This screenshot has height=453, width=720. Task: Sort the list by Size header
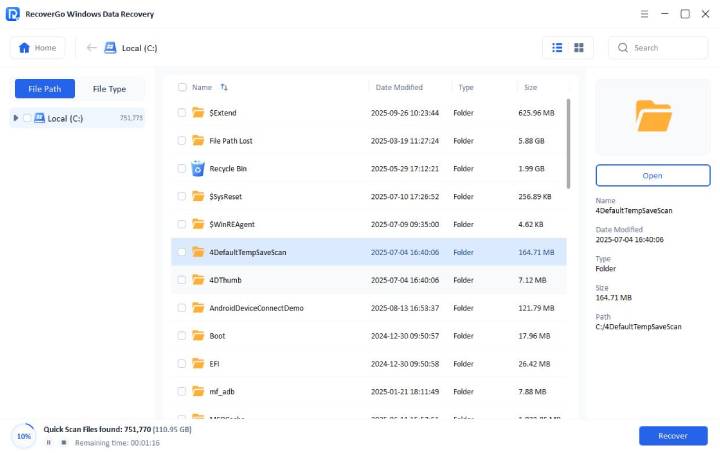click(x=530, y=88)
